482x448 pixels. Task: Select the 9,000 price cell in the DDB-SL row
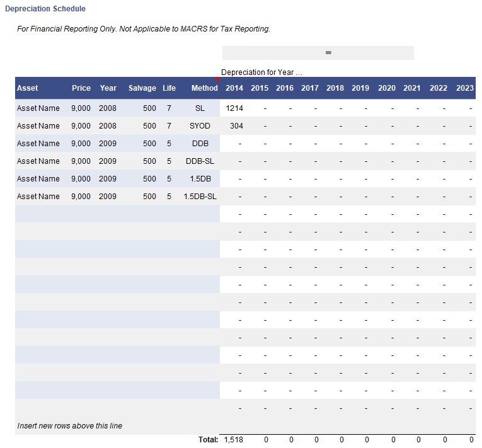81,161
